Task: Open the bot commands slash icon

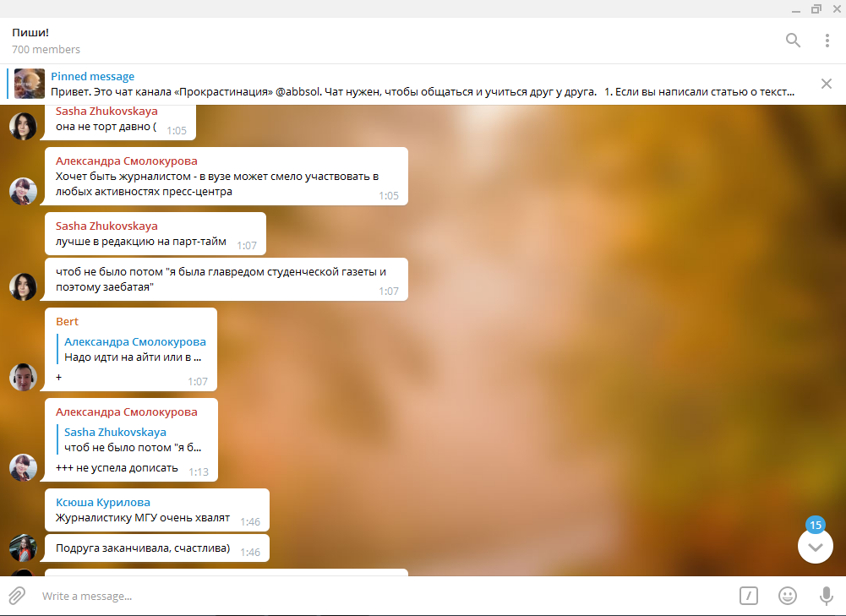Action: tap(748, 596)
